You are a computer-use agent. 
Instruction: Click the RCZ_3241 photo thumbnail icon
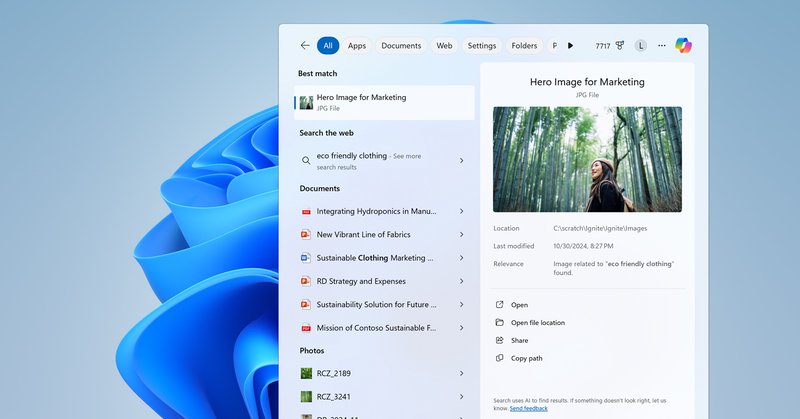pyautogui.click(x=306, y=397)
